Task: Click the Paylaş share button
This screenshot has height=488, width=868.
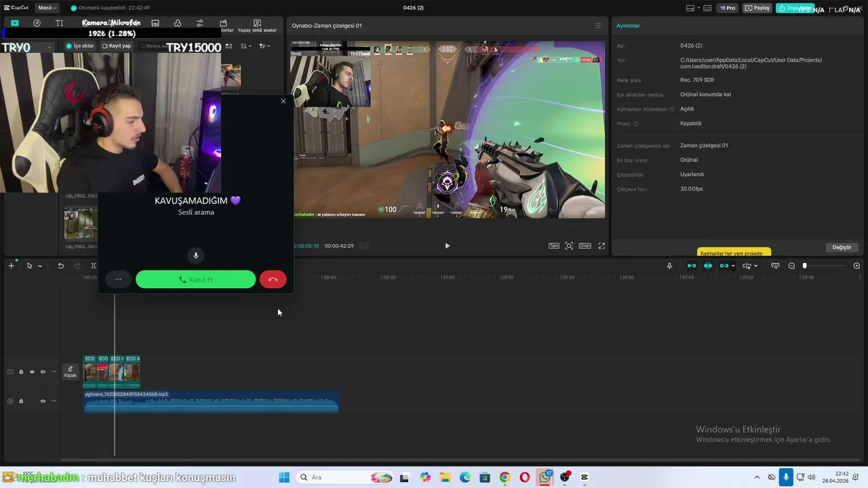Action: [x=758, y=8]
